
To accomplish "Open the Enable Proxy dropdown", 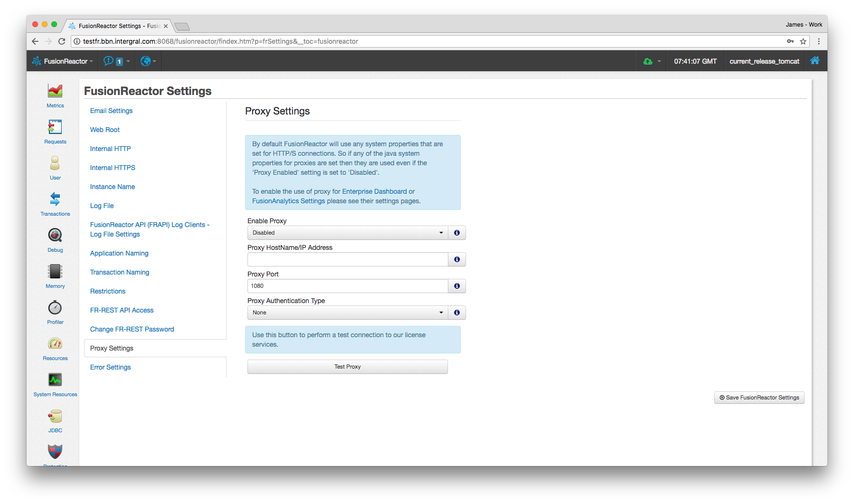I will click(348, 233).
